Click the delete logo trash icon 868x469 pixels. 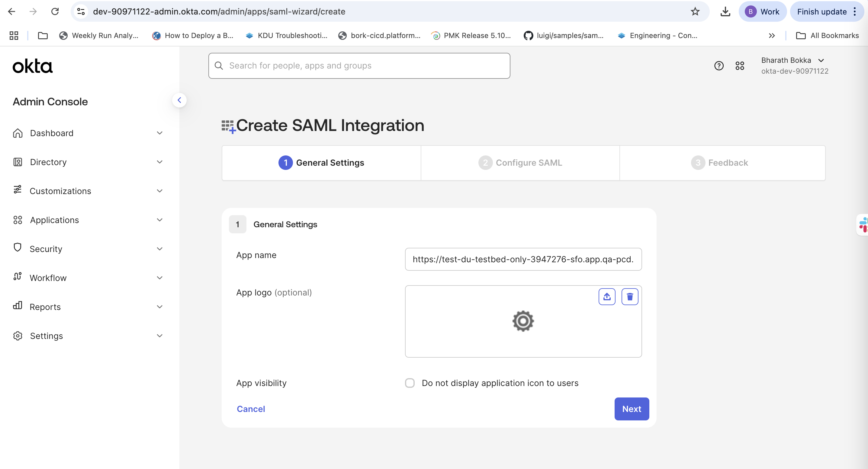(x=629, y=297)
